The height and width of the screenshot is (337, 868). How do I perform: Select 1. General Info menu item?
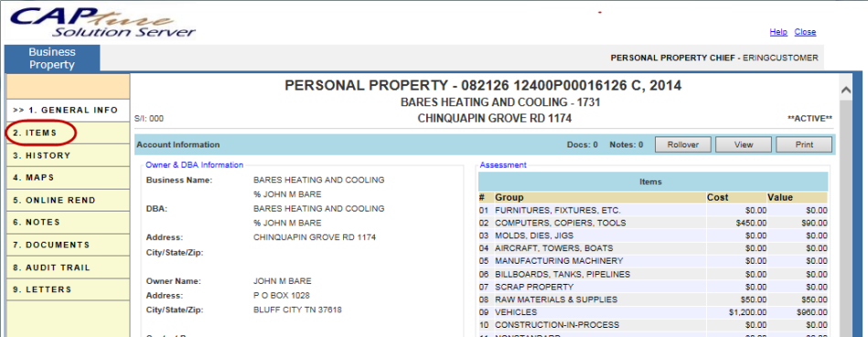point(68,110)
